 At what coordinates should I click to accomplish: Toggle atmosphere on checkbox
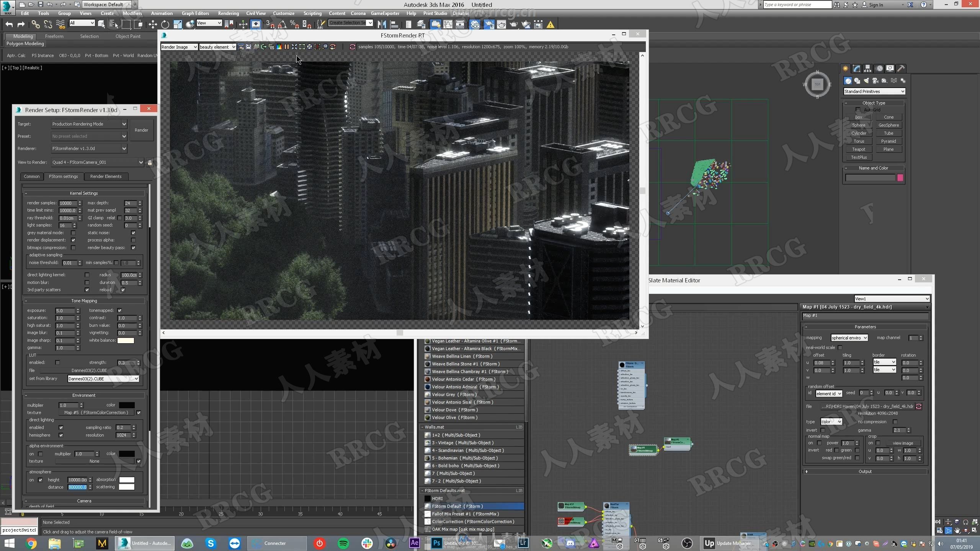coord(40,480)
